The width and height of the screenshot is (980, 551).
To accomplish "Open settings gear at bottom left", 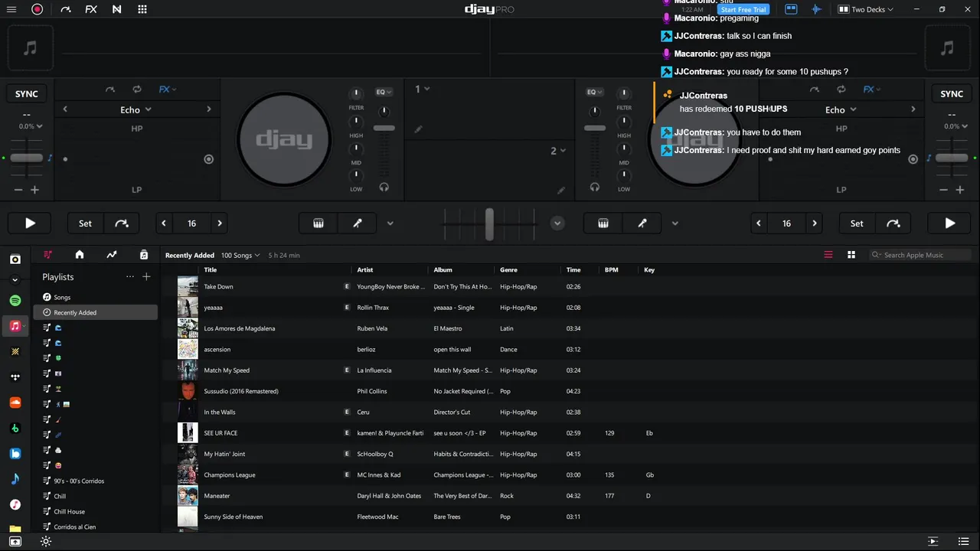I will click(x=46, y=541).
